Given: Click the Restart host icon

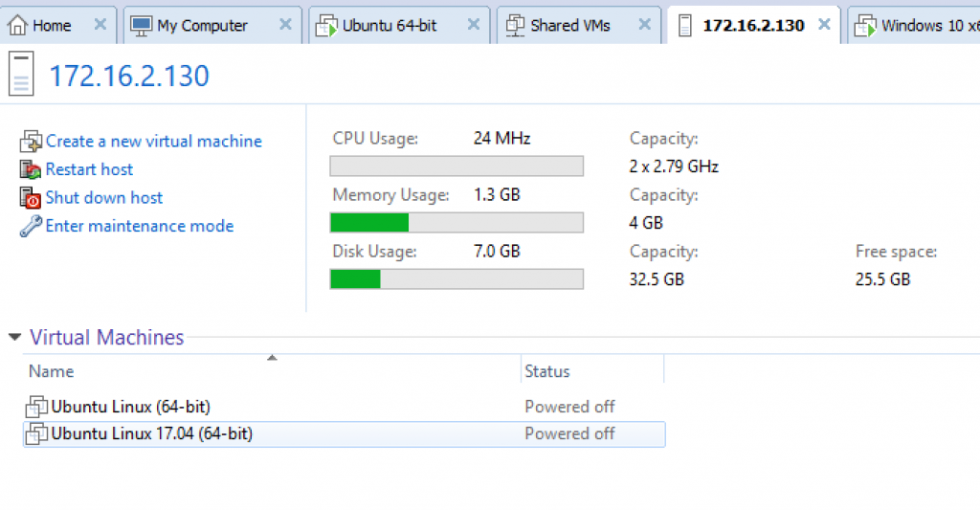Looking at the screenshot, I should pyautogui.click(x=30, y=169).
